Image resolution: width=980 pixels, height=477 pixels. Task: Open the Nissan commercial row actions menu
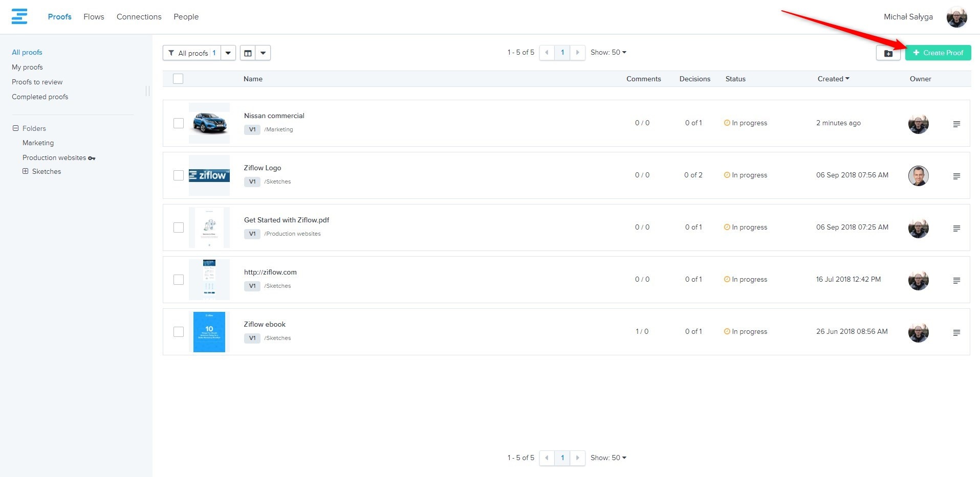point(956,124)
